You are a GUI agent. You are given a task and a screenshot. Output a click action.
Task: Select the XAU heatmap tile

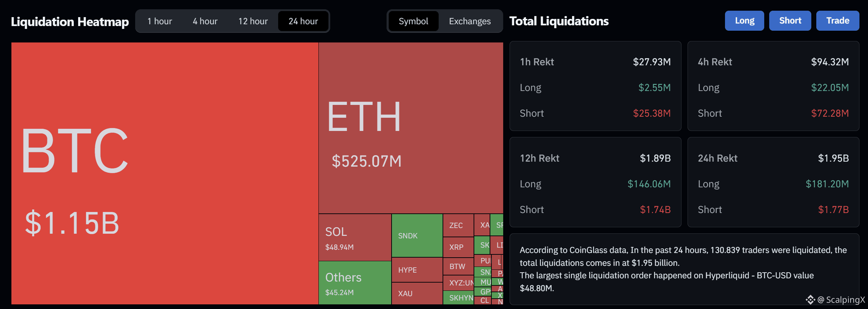(417, 293)
